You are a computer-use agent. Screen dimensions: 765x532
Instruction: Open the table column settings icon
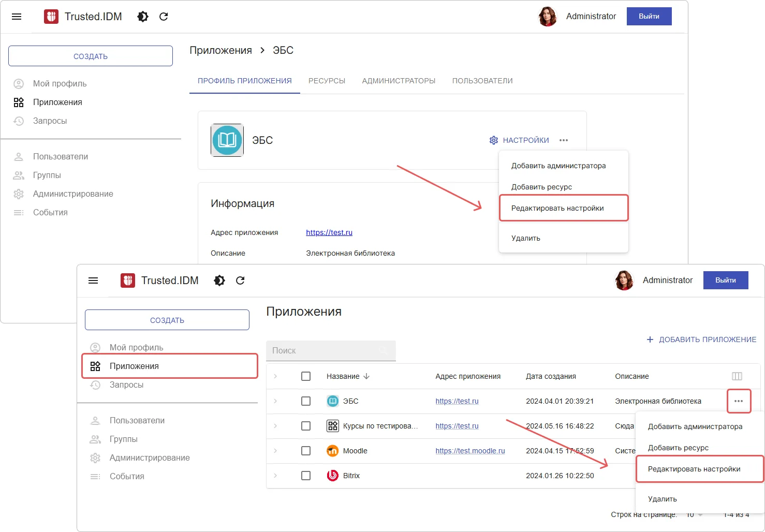pos(737,376)
